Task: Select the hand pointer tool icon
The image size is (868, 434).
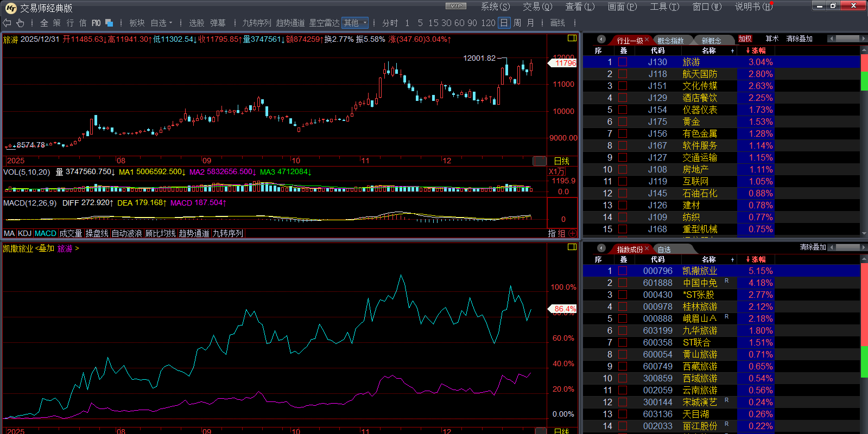Action: pos(20,23)
